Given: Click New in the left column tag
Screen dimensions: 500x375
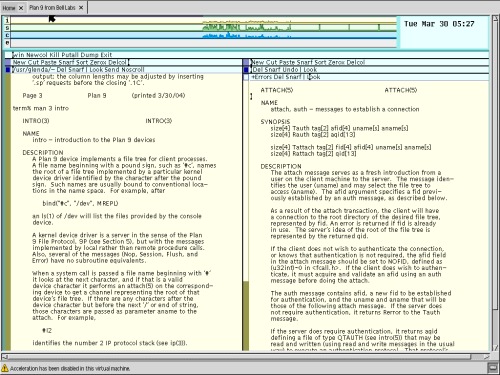Looking at the screenshot, I should (19, 62).
